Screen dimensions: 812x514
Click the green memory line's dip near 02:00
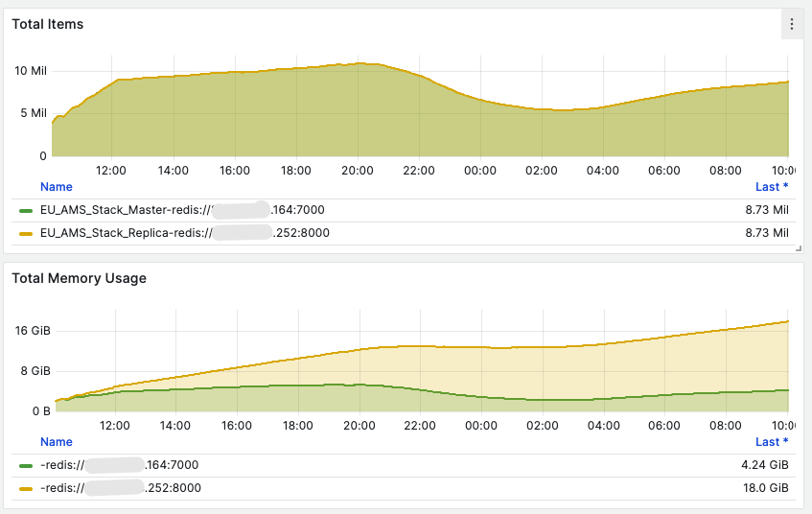(544, 400)
